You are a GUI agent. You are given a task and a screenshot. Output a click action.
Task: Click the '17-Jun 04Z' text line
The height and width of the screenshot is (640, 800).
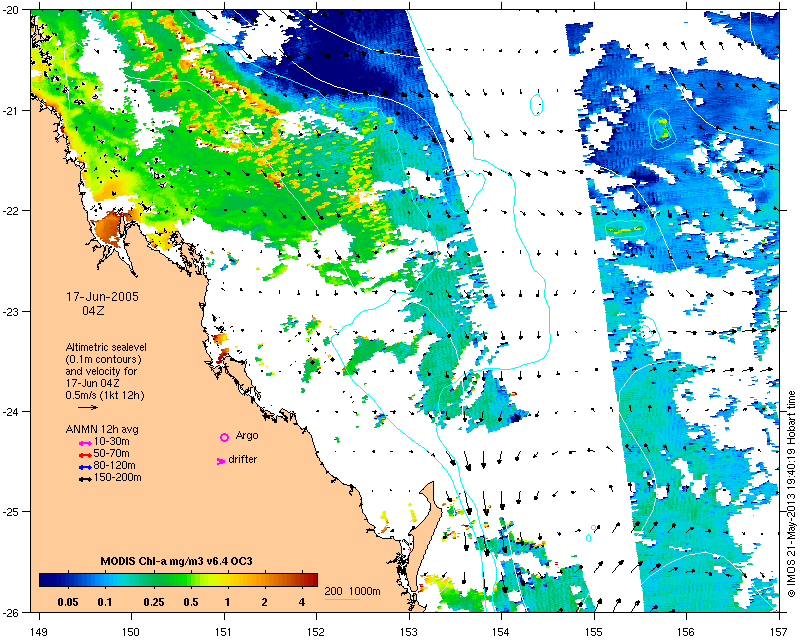92,383
